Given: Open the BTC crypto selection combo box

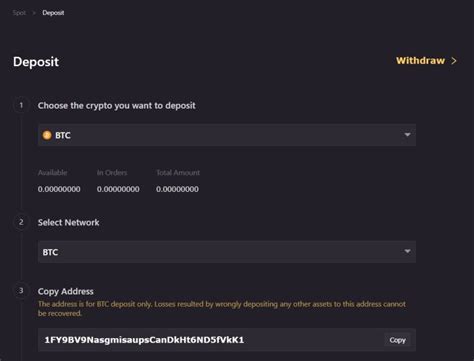Looking at the screenshot, I should (227, 135).
